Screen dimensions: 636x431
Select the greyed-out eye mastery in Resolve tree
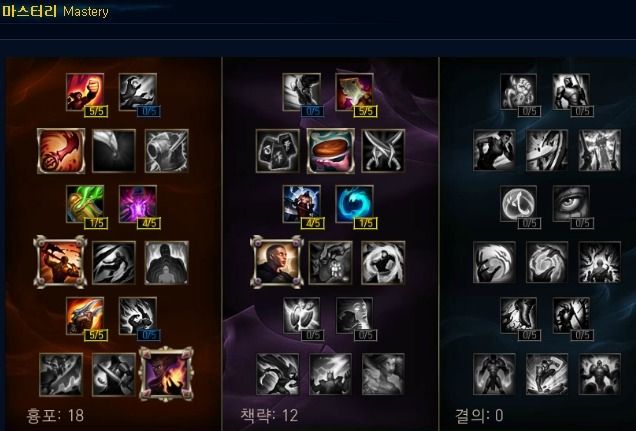571,204
